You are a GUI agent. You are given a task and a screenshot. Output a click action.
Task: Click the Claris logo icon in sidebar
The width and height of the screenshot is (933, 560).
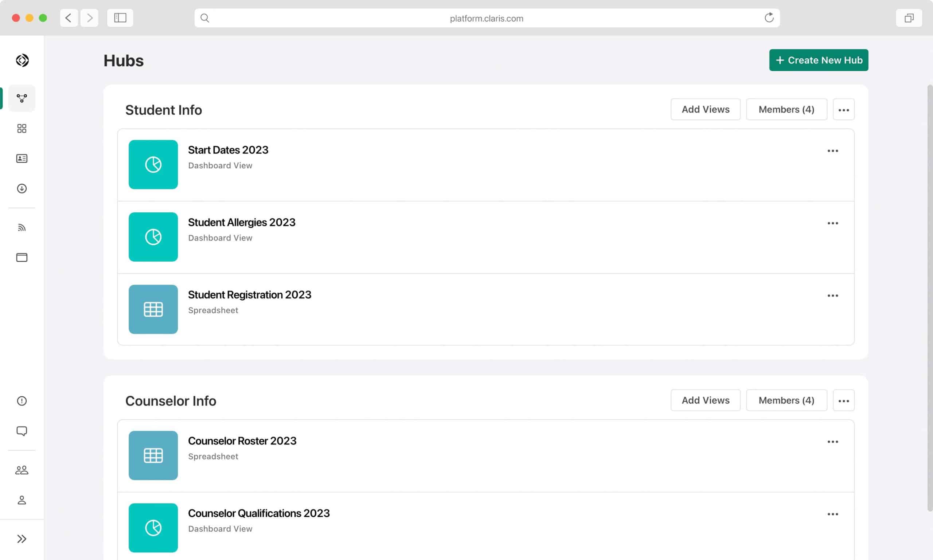(22, 60)
